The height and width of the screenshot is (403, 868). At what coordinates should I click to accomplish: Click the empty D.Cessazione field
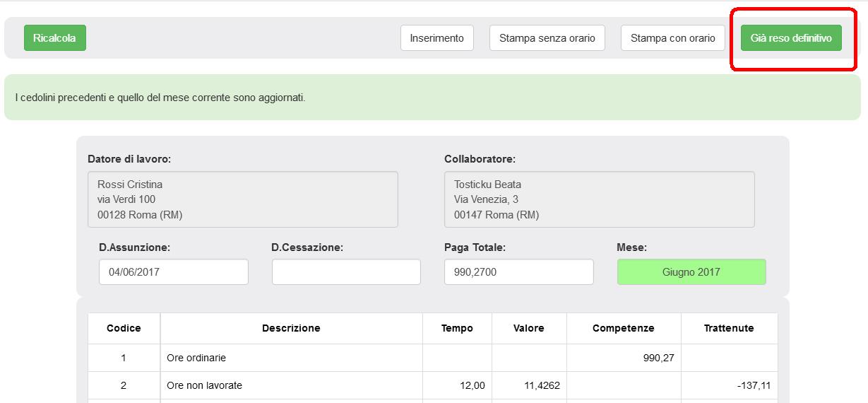coord(346,272)
